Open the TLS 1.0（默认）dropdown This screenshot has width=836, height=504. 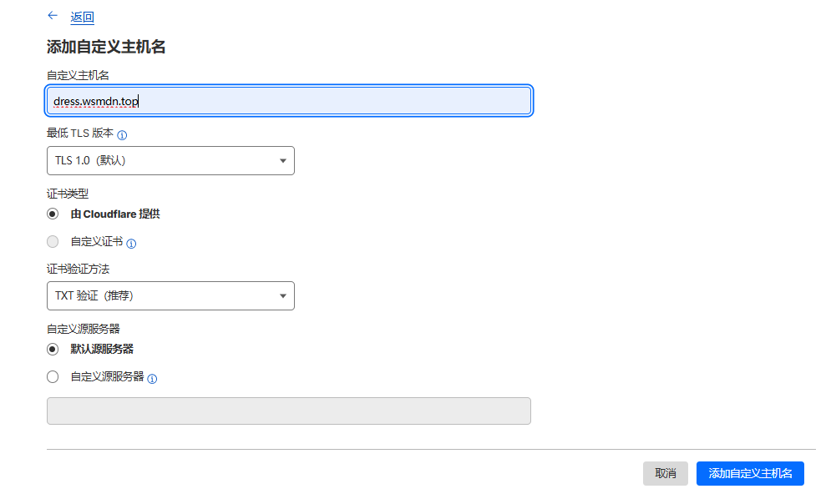(x=170, y=161)
